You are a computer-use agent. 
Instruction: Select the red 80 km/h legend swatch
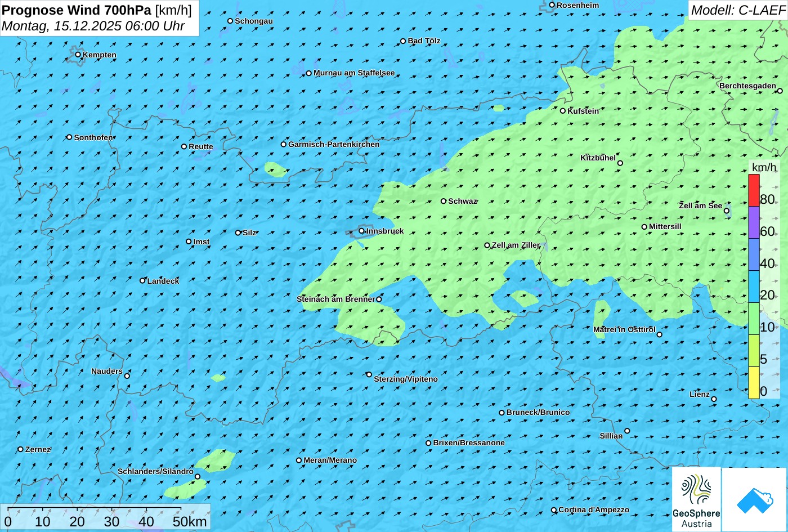pos(754,190)
